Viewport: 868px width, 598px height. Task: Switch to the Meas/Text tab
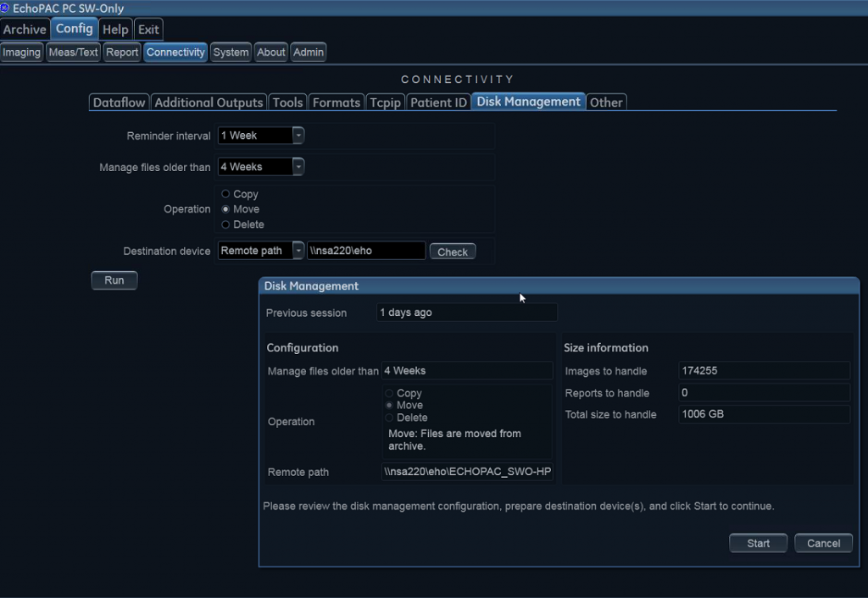73,52
